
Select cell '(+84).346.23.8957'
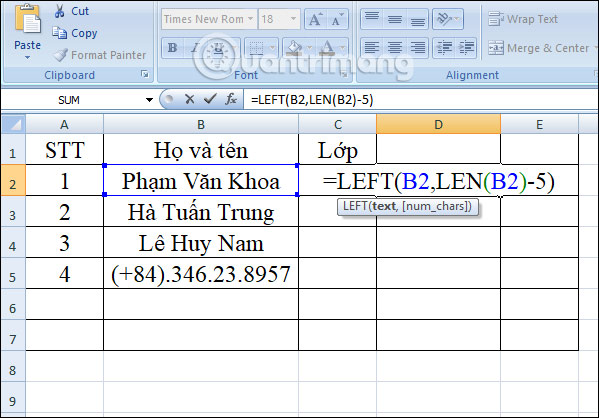point(201,274)
